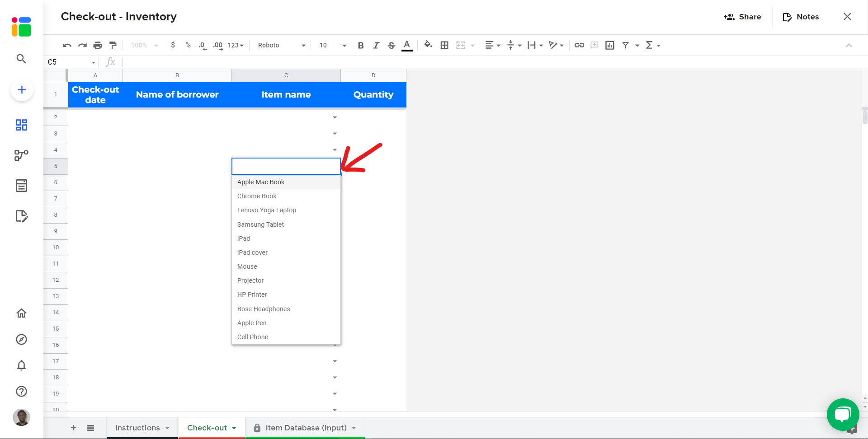This screenshot has height=439, width=868.
Task: Insert a chart
Action: click(610, 45)
